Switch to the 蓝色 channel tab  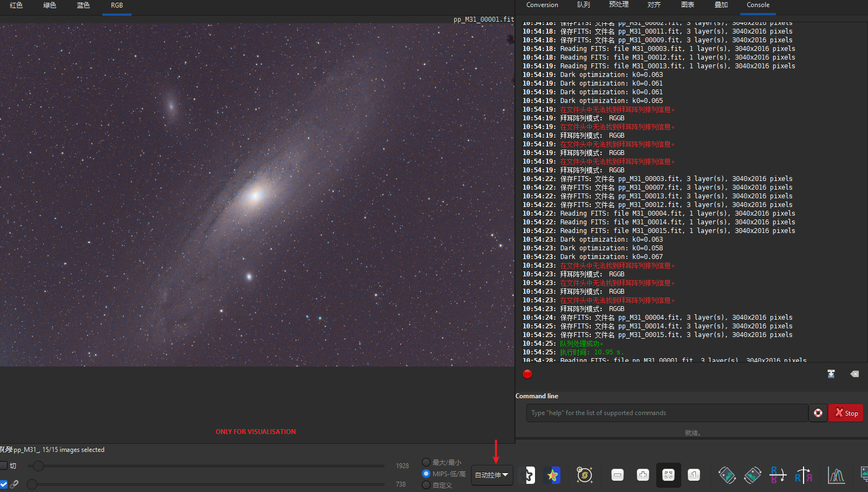pos(83,5)
